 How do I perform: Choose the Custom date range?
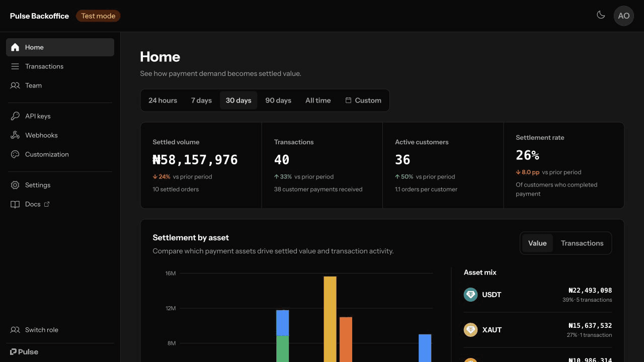(x=363, y=101)
